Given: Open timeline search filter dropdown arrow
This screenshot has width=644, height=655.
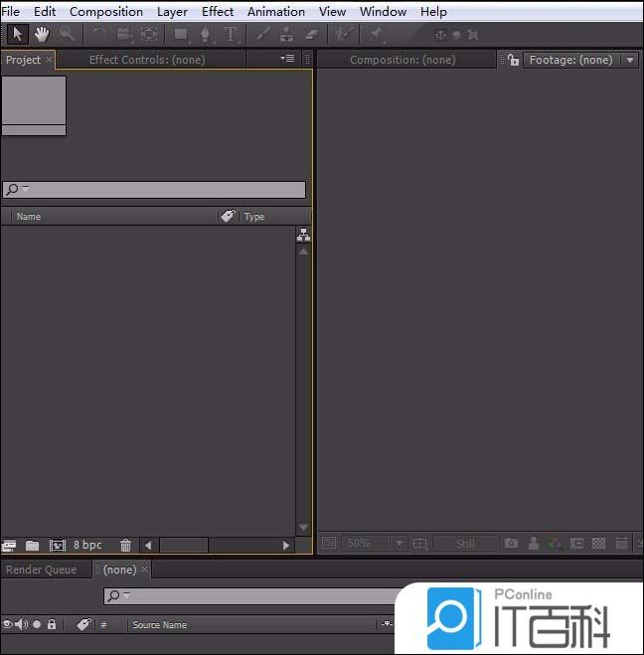Looking at the screenshot, I should coord(127,594).
